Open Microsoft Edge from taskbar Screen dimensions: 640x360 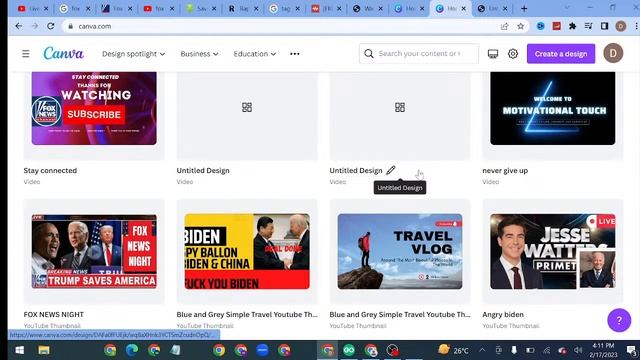point(131,350)
